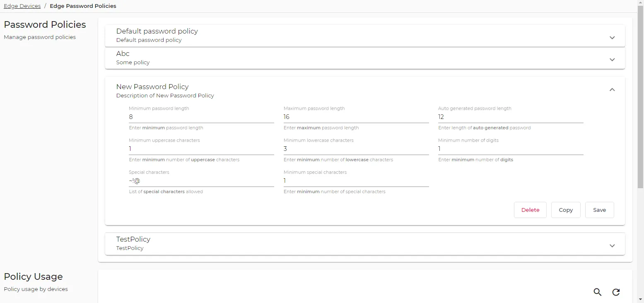
Task: Click the 'Policy Usage' heading
Action: point(33,276)
